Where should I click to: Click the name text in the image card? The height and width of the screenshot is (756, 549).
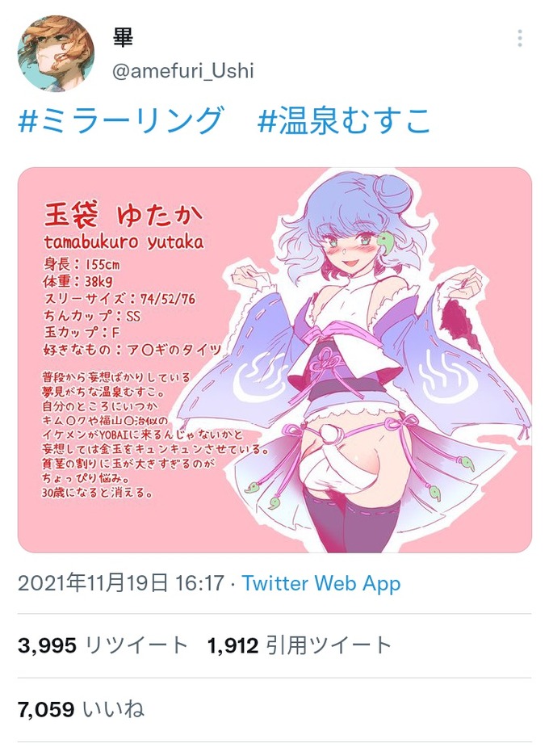124,215
